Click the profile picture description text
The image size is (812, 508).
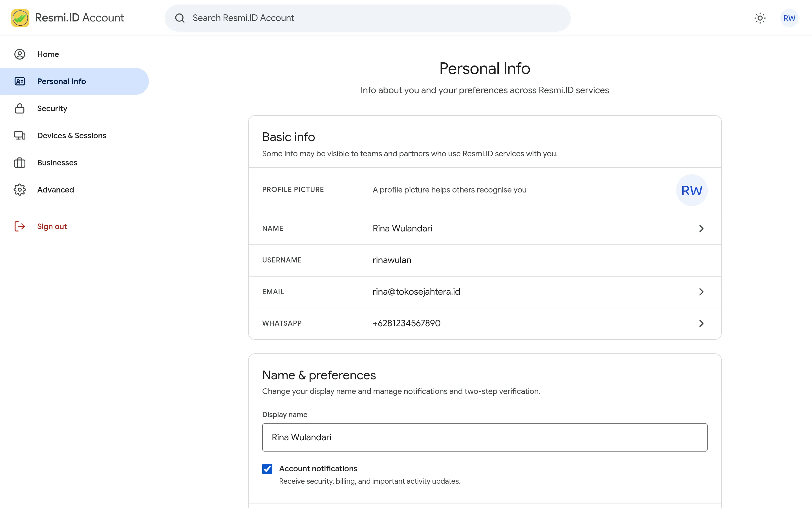449,190
